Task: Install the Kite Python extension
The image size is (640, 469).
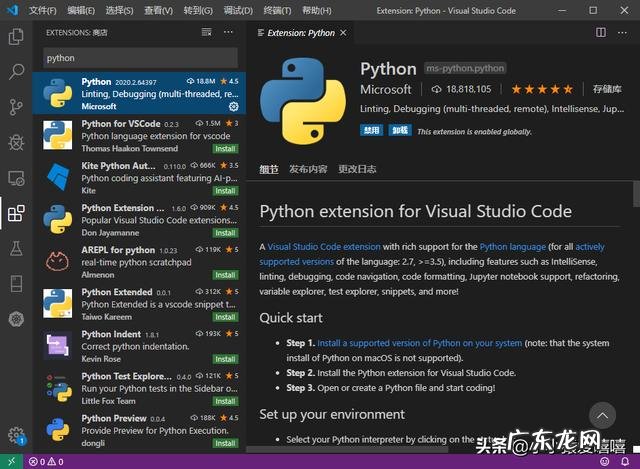Action: pos(225,191)
